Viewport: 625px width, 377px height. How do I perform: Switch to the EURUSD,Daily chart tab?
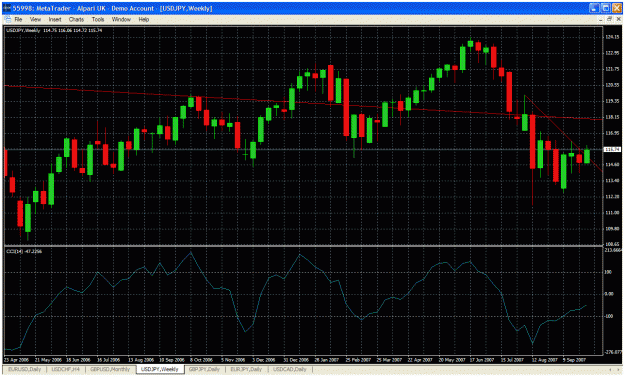[25, 369]
